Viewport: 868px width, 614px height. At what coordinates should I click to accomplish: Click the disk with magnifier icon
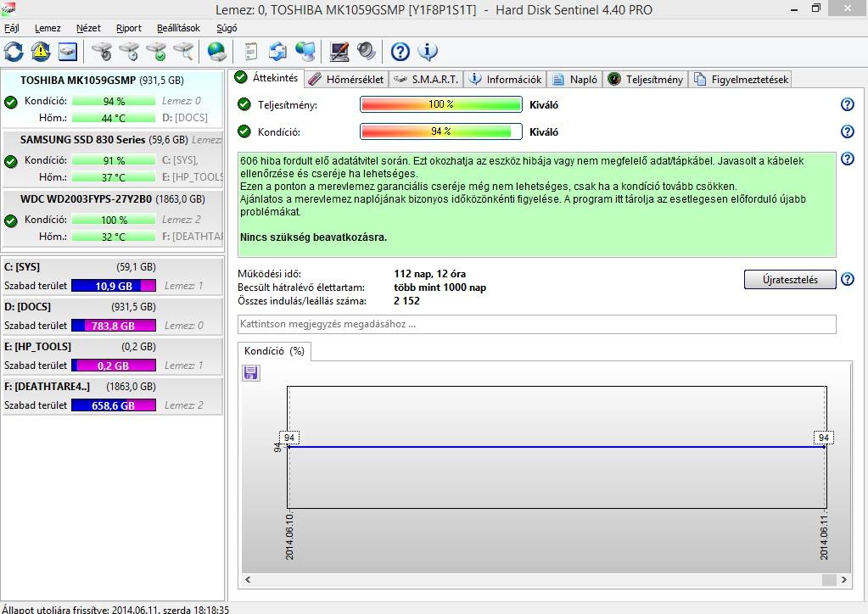[183, 52]
